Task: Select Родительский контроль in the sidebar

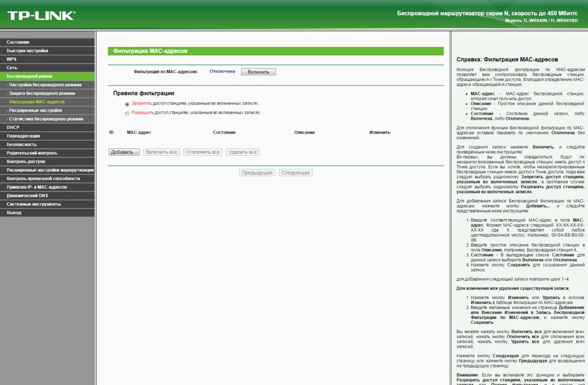Action: (x=32, y=153)
